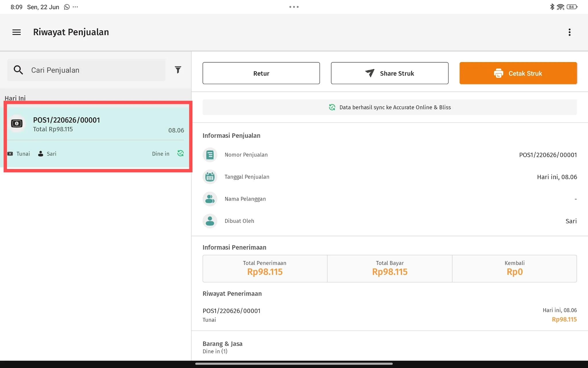Select sale POS1/220626/00001 in the list

[x=98, y=137]
